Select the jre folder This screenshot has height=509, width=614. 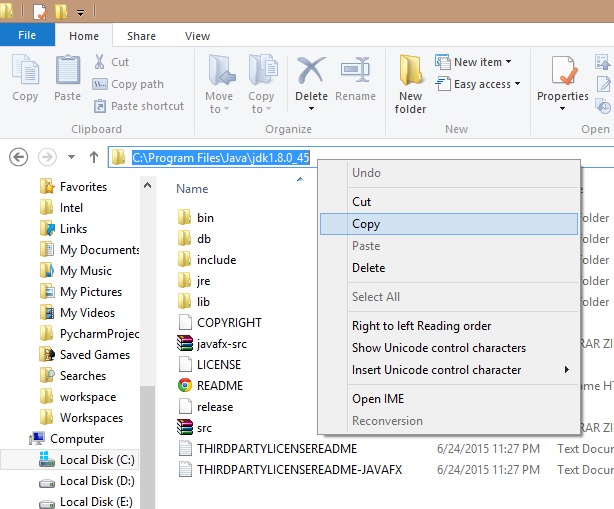pos(194,281)
